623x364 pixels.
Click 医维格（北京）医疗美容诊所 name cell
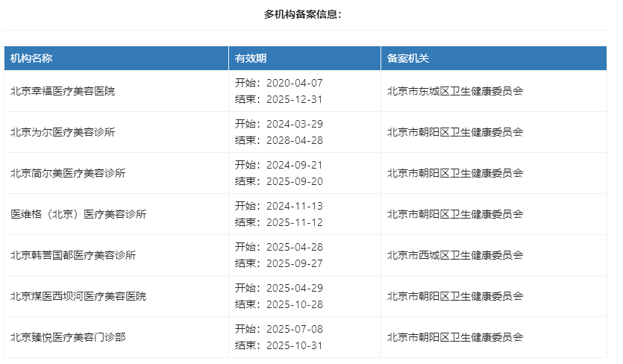click(78, 214)
